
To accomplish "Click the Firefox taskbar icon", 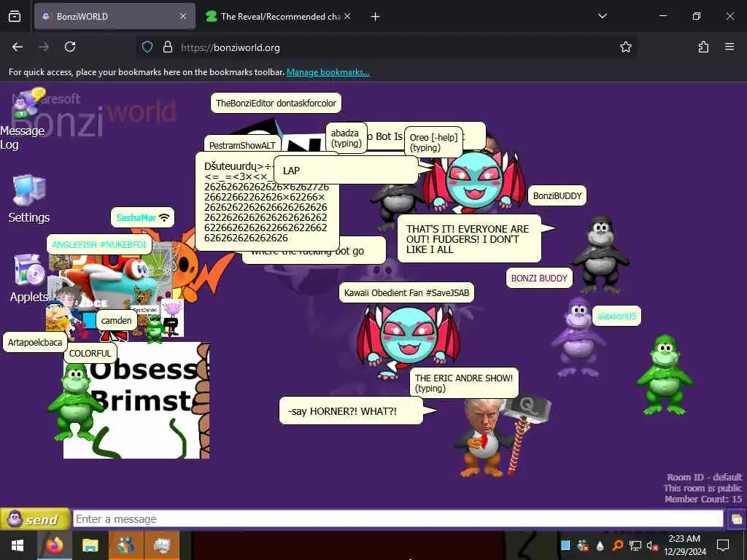I will tap(54, 545).
